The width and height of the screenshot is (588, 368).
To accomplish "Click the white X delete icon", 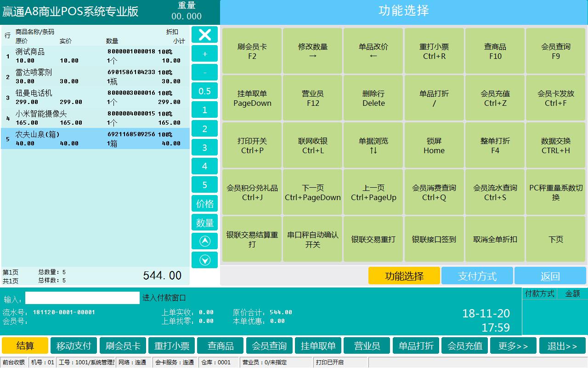I will click(204, 34).
